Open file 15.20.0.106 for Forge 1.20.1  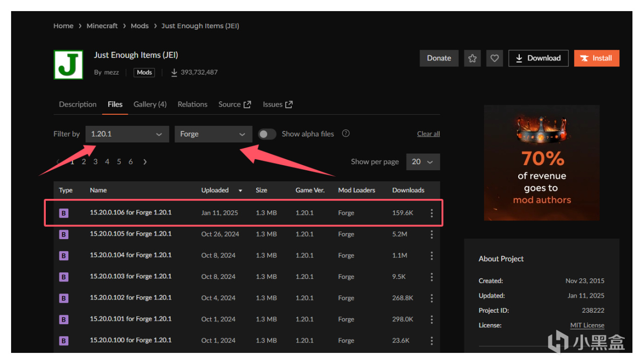coord(131,212)
